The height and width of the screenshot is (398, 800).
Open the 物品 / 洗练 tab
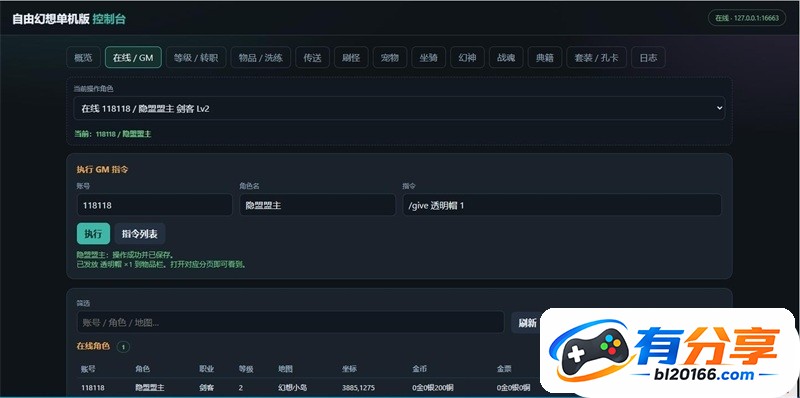click(261, 58)
